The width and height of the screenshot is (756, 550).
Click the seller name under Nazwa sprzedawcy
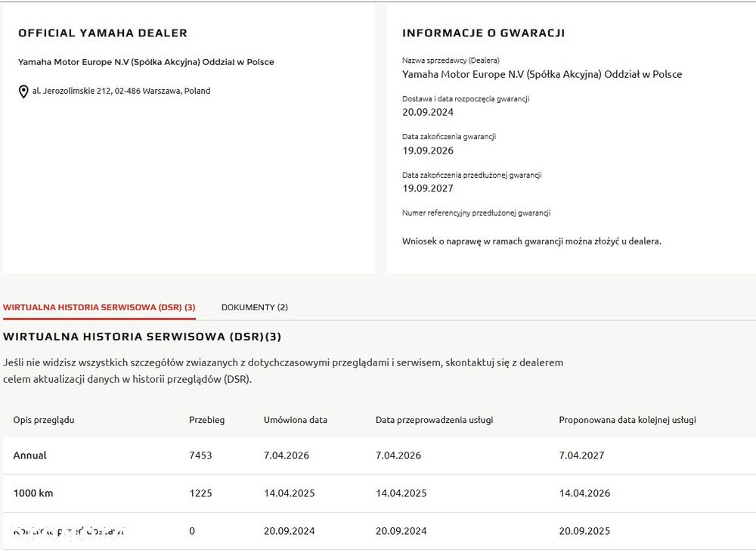pos(542,74)
